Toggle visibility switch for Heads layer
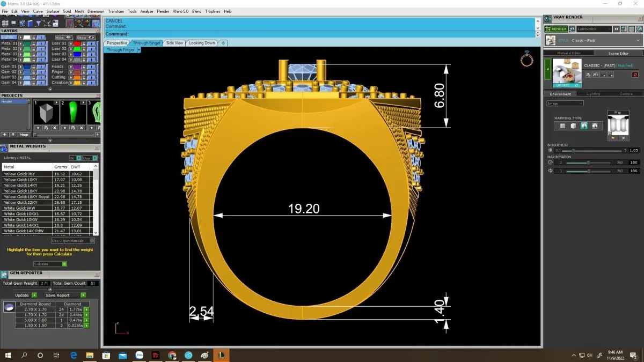Image resolution: width=644 pixels, height=362 pixels. pyautogui.click(x=91, y=67)
